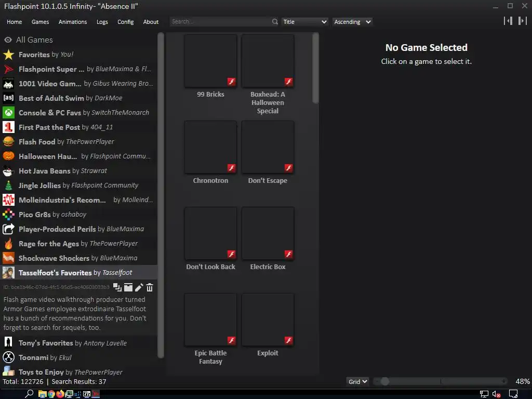Select First Past the Post playlist
Viewport: 532px width, 399px height.
pos(79,127)
